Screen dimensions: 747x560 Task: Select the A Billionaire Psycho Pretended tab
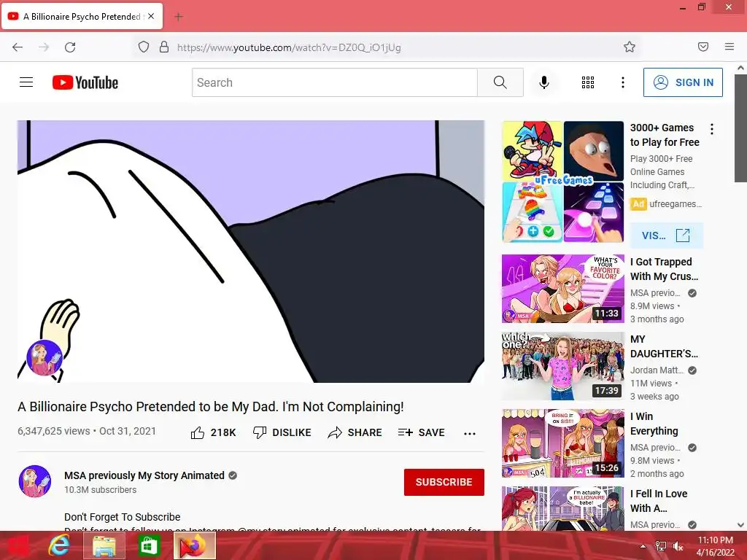[82, 17]
